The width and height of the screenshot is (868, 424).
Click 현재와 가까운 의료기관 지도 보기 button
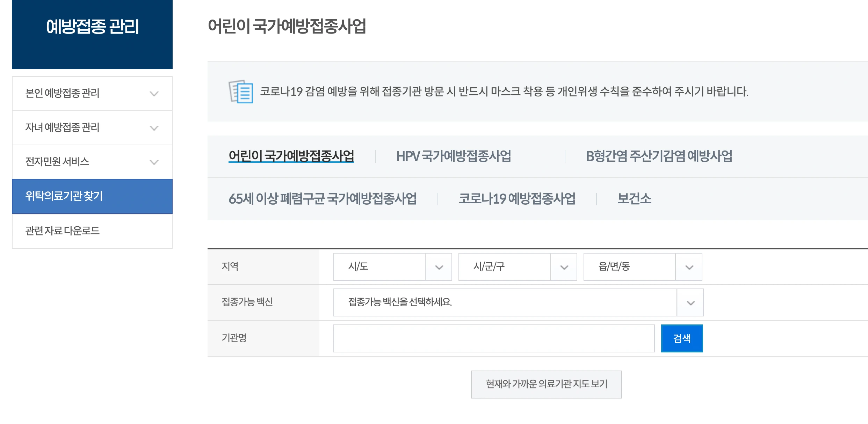(546, 384)
